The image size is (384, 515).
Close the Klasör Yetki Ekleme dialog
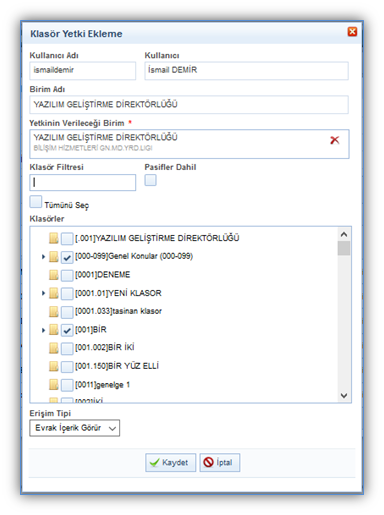click(352, 32)
